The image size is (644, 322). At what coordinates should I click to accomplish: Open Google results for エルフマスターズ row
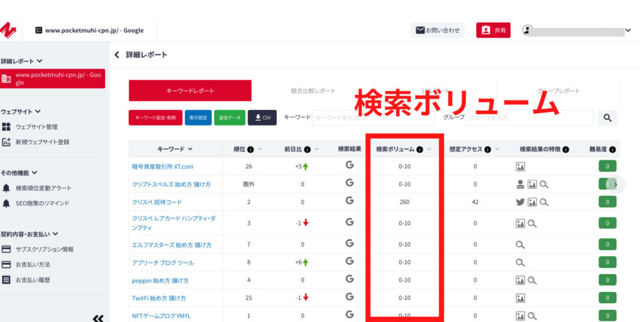click(x=350, y=243)
